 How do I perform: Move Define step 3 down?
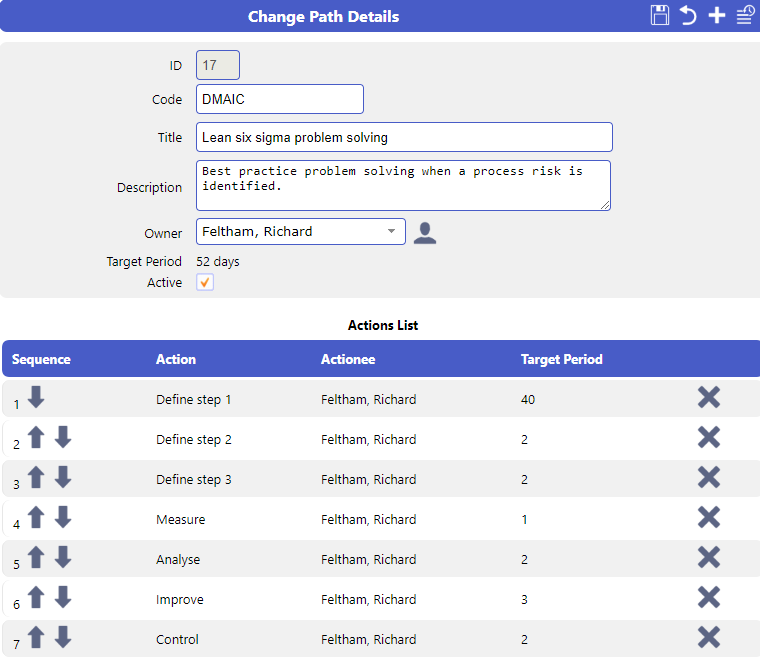point(63,477)
